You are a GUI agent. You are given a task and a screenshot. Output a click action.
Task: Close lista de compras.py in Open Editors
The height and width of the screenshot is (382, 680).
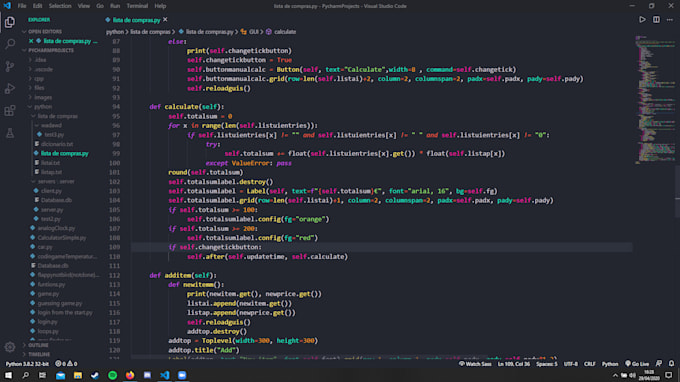[31, 41]
